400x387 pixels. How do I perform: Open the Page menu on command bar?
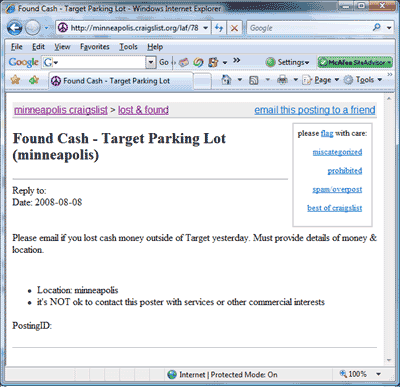321,80
